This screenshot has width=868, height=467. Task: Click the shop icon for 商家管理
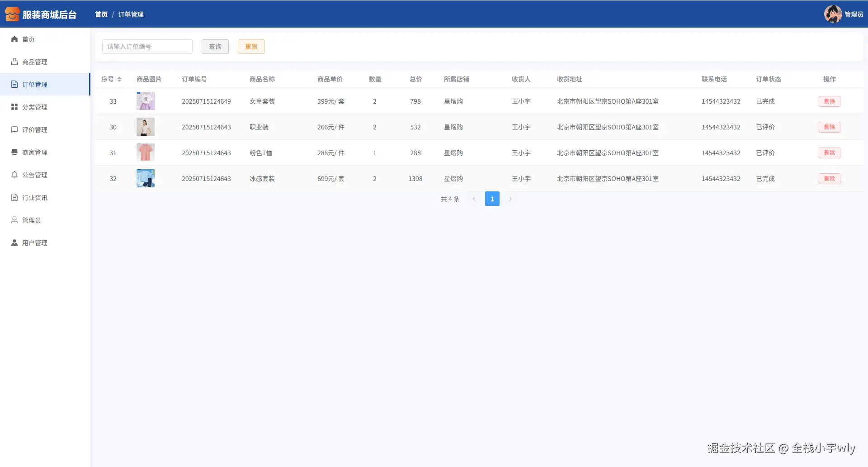point(14,152)
